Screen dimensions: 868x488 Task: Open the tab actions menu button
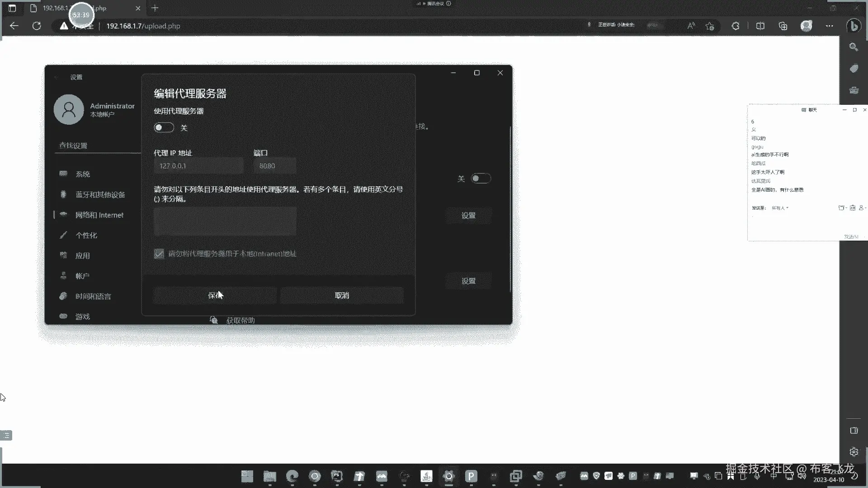[x=12, y=8]
